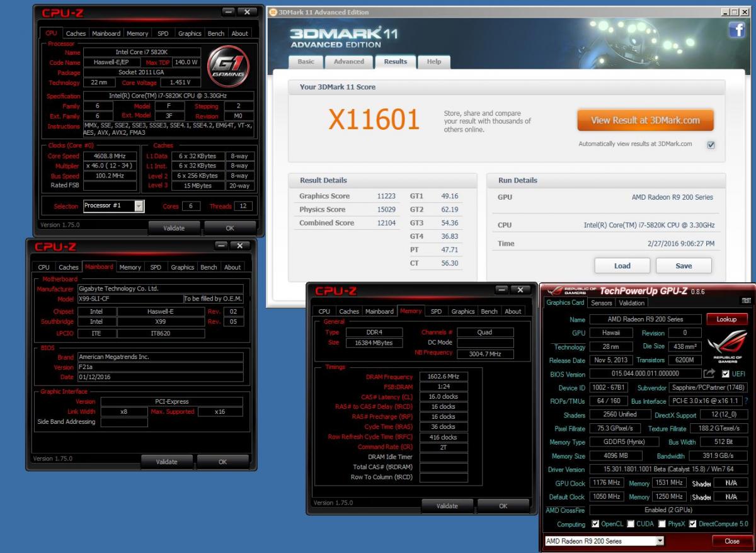Click the GPU Clock value 1176 MHz

click(605, 483)
